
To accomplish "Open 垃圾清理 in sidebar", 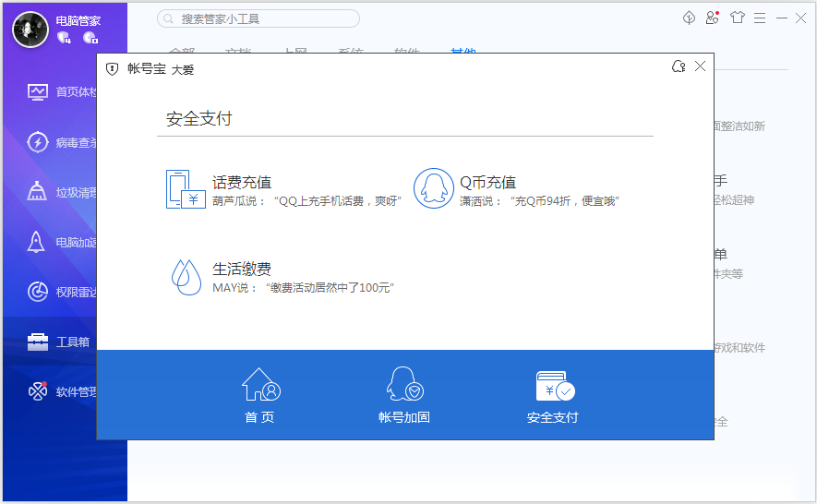I will click(62, 192).
